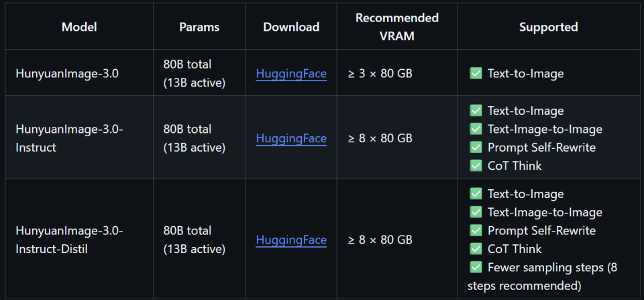Click the Text-Image-to-Image checkmark in the Instruct-Distil row
644x300 pixels.
[x=476, y=212]
